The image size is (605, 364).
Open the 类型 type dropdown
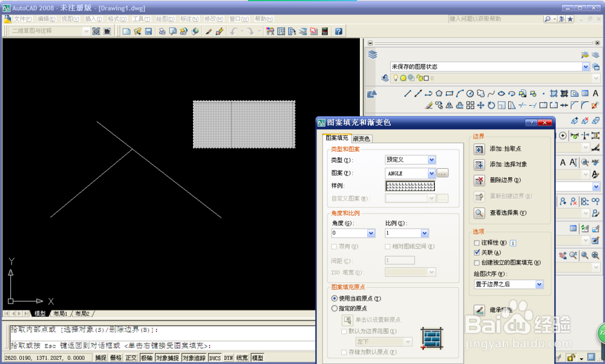(x=432, y=160)
